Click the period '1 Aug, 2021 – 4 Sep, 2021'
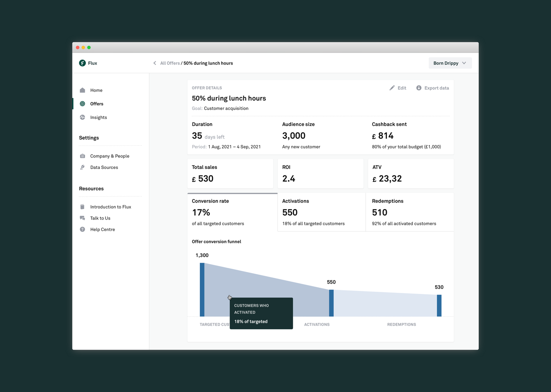The image size is (551, 392). [234, 147]
